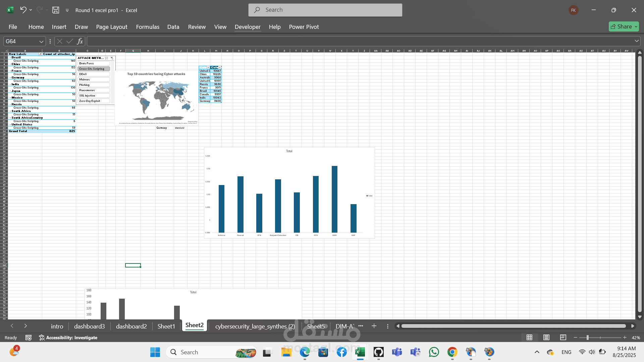Toggle multi-select on Attack Method slicer
The width and height of the screenshot is (644, 362).
107,58
